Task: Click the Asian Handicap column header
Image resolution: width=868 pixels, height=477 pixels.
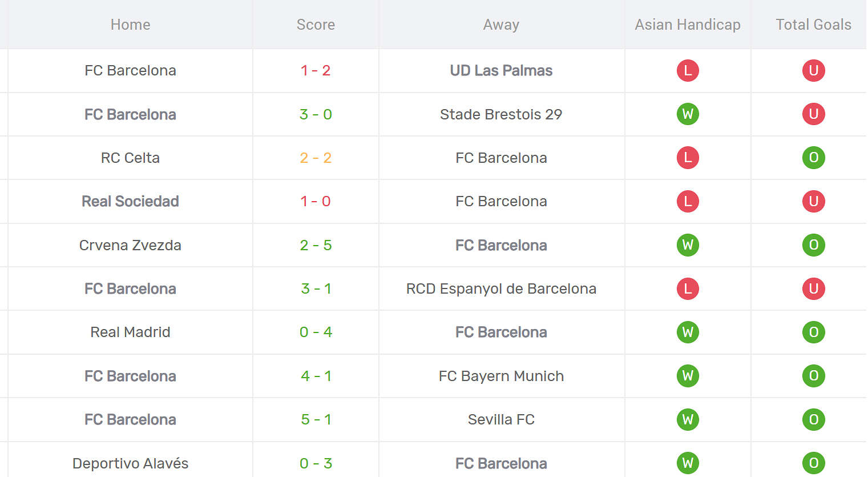Action: point(688,25)
